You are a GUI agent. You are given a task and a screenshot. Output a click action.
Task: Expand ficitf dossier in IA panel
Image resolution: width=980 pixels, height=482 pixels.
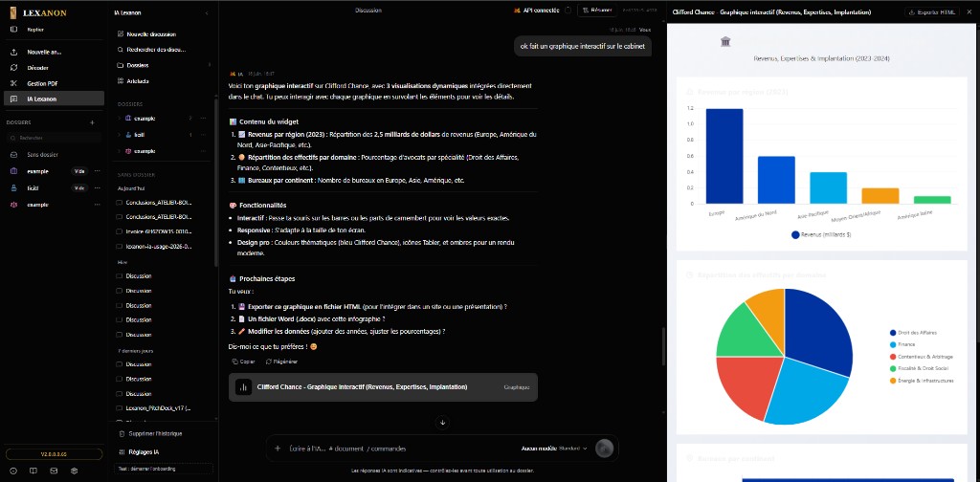[120, 134]
